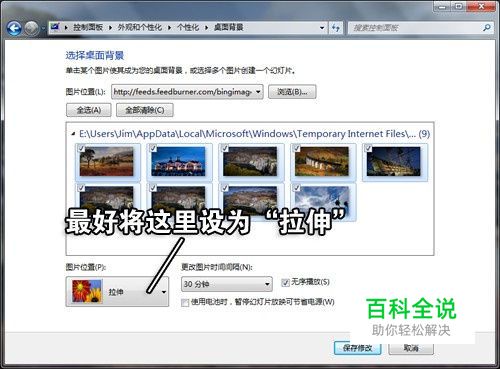Uncheck the blue sky clouds checkbox
Image resolution: width=500 pixels, height=369 pixels.
coord(297,188)
